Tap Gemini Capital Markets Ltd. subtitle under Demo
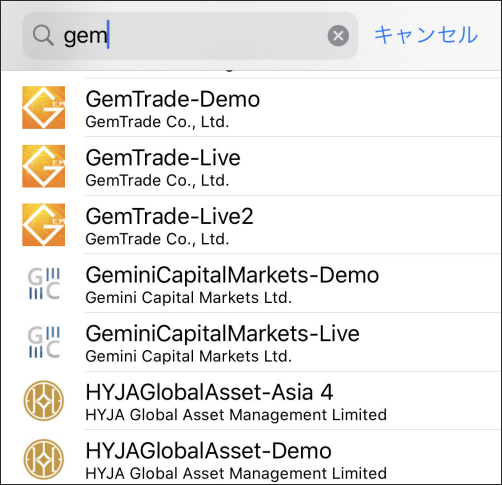Image resolution: width=502 pixels, height=485 pixels. click(189, 298)
